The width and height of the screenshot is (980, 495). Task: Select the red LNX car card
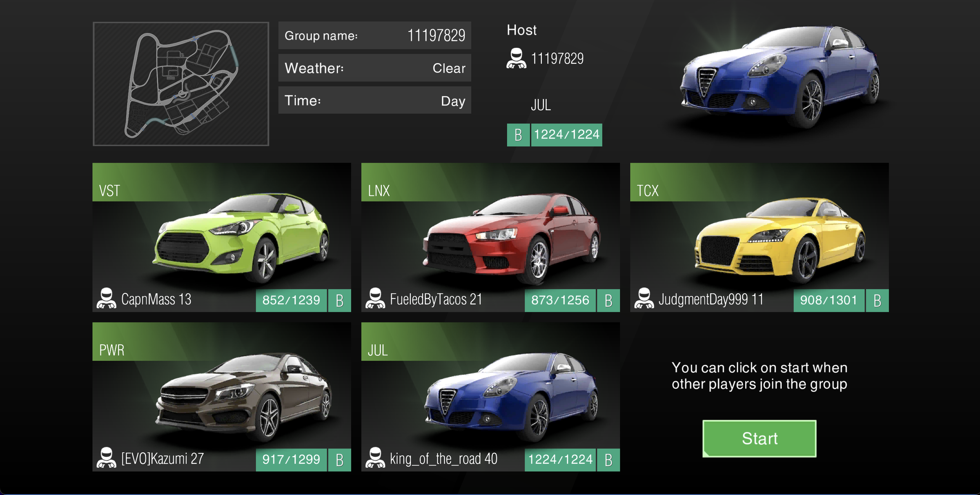pos(490,237)
